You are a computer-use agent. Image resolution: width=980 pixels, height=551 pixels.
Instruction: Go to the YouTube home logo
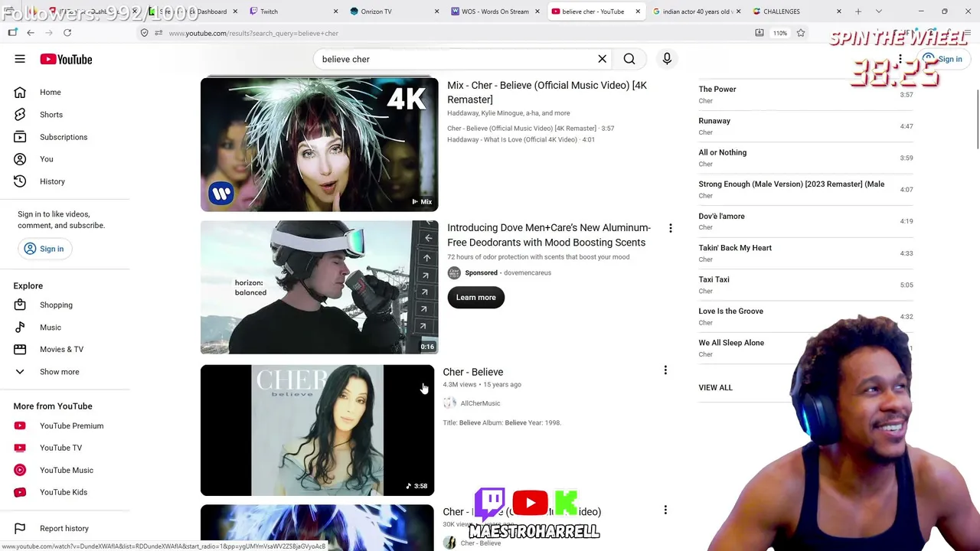coord(66,59)
